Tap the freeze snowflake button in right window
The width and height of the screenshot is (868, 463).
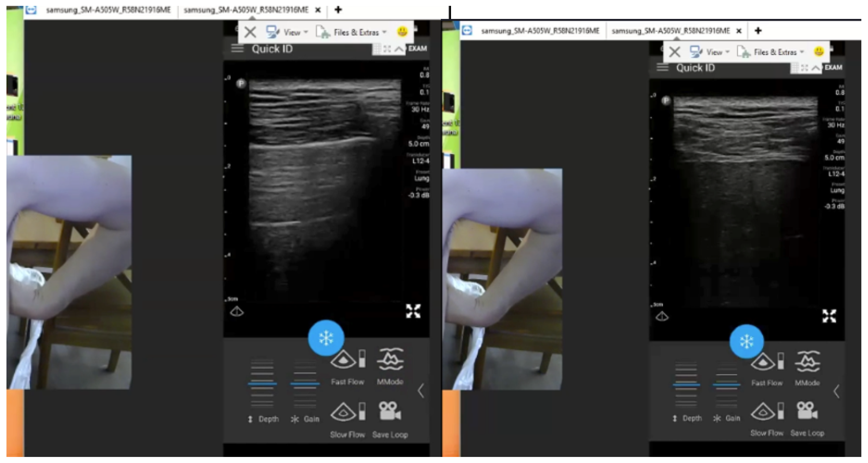click(x=746, y=342)
